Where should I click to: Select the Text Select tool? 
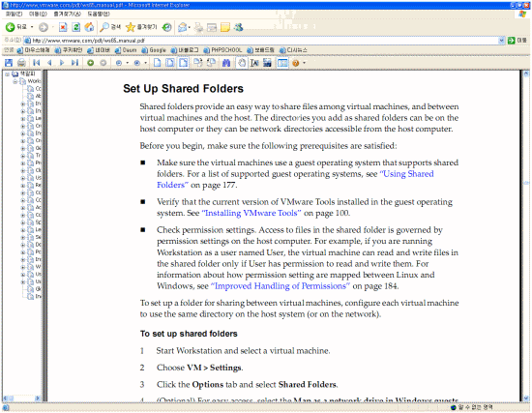[x=254, y=63]
